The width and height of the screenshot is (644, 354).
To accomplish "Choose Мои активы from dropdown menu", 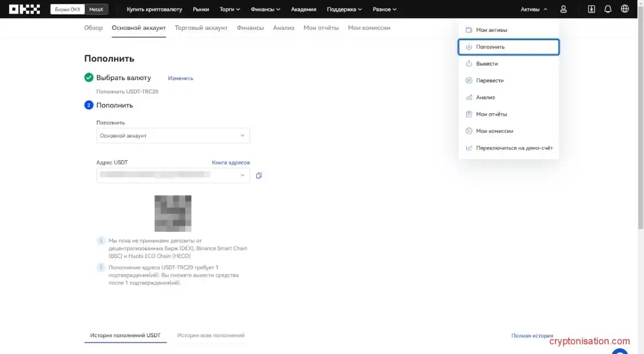I will click(x=508, y=30).
